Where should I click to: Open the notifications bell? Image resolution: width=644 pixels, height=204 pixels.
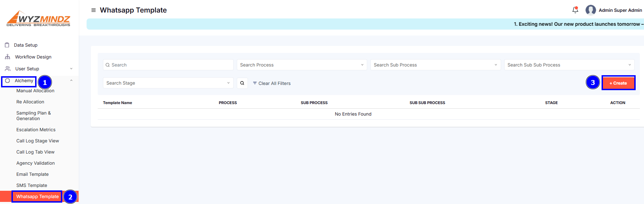pos(575,10)
